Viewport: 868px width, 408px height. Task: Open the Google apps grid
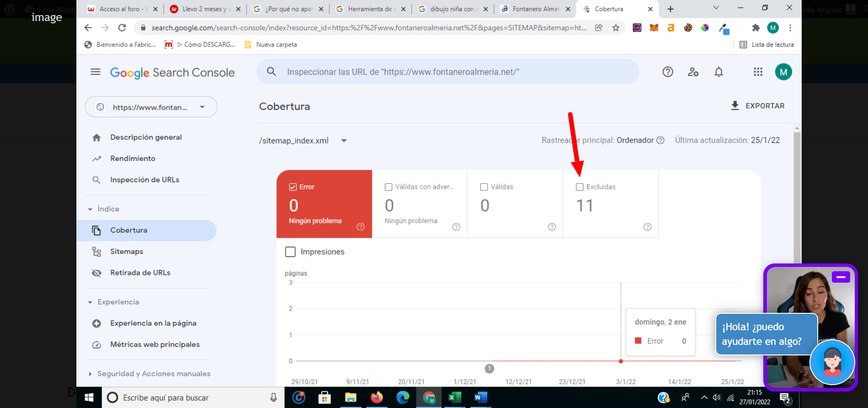[758, 72]
